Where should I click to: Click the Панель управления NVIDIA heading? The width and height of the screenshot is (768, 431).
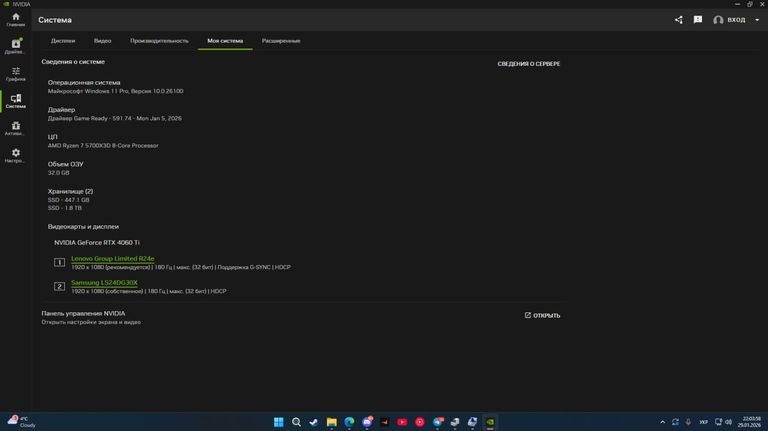tap(83, 313)
